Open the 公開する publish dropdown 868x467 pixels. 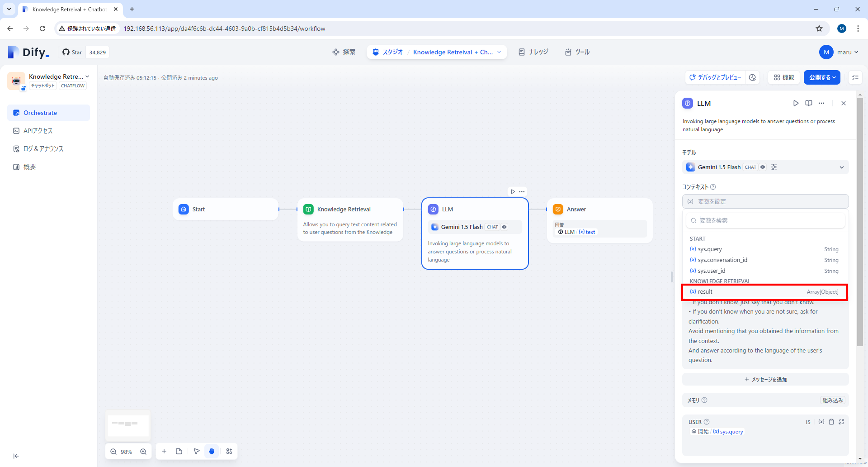822,78
